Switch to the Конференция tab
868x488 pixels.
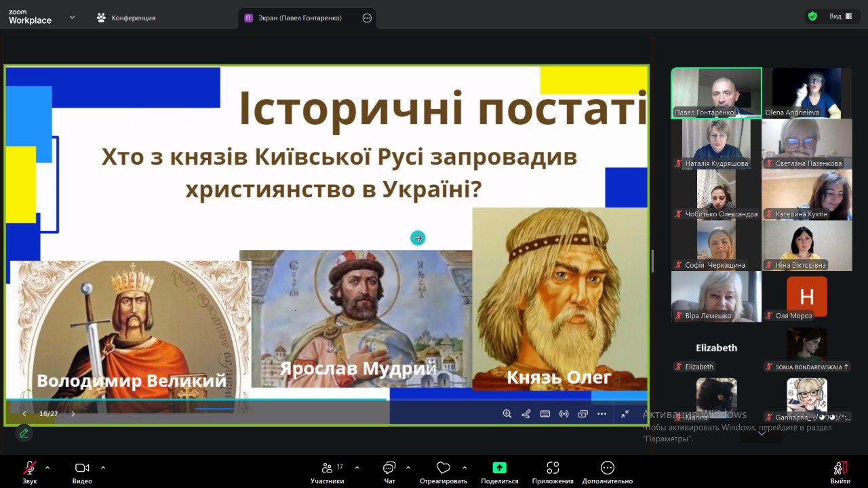tap(126, 18)
